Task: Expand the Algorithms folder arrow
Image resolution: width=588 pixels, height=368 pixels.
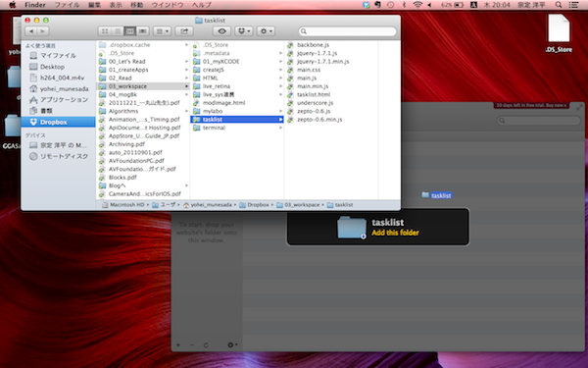Action: 186,111
